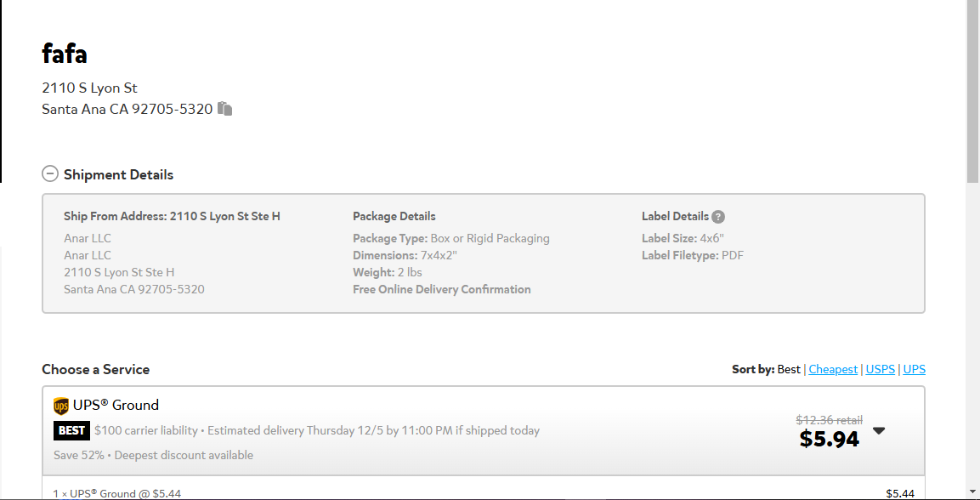
Task: Filter services by UPS link
Action: 914,369
